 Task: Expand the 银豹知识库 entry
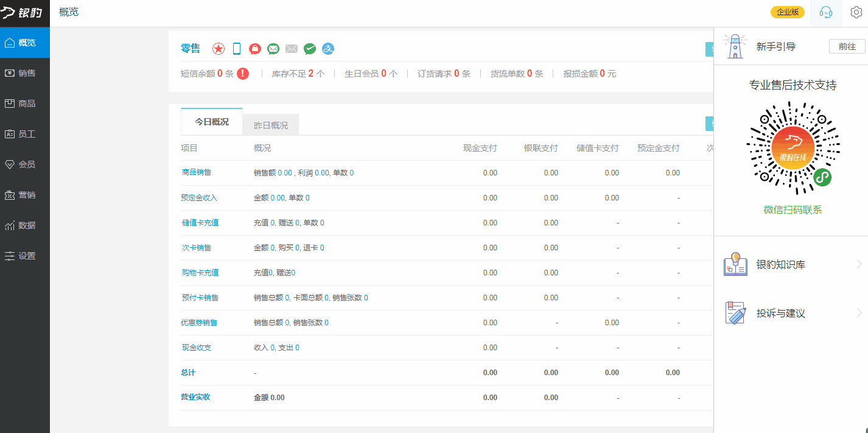click(791, 265)
